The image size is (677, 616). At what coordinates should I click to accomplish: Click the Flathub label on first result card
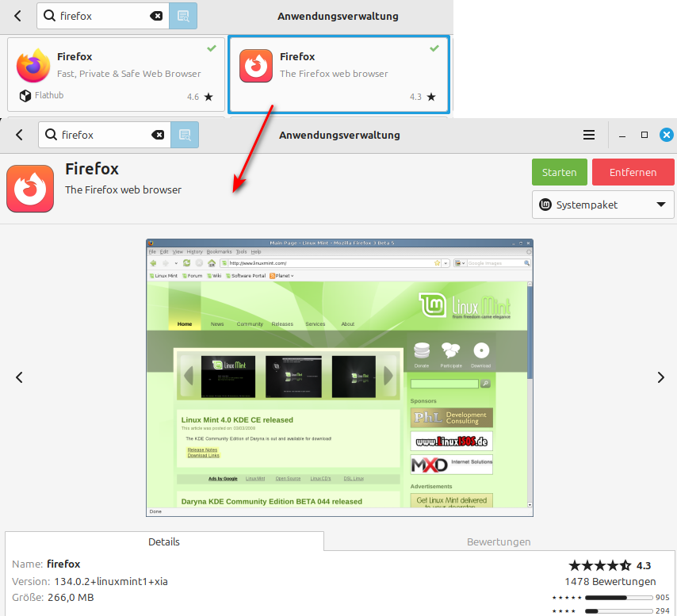[x=49, y=95]
